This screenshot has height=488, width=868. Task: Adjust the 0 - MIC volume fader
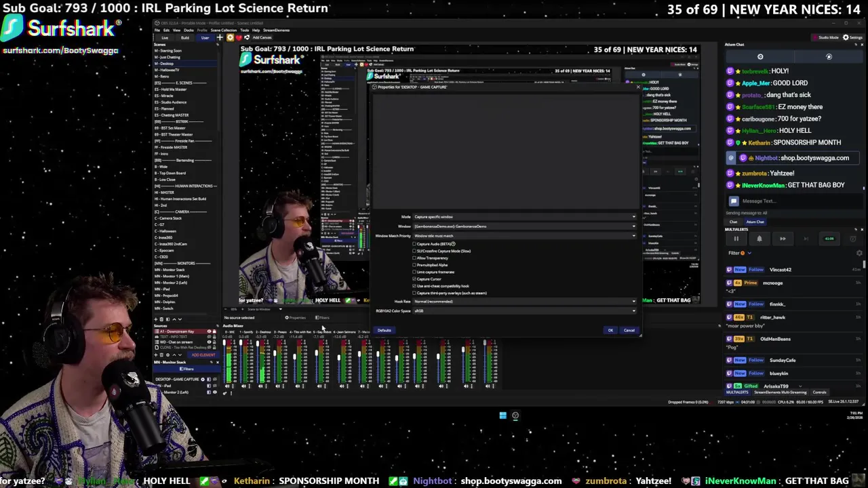click(x=224, y=342)
